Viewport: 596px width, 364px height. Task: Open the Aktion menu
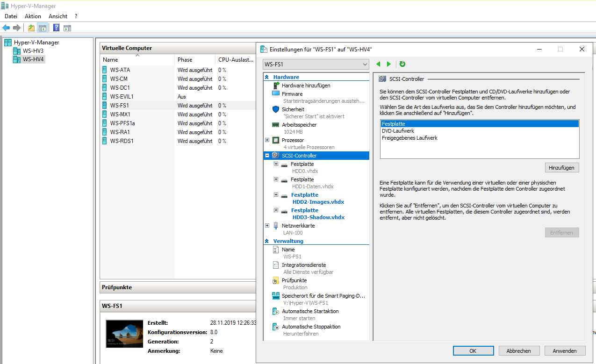coord(33,16)
